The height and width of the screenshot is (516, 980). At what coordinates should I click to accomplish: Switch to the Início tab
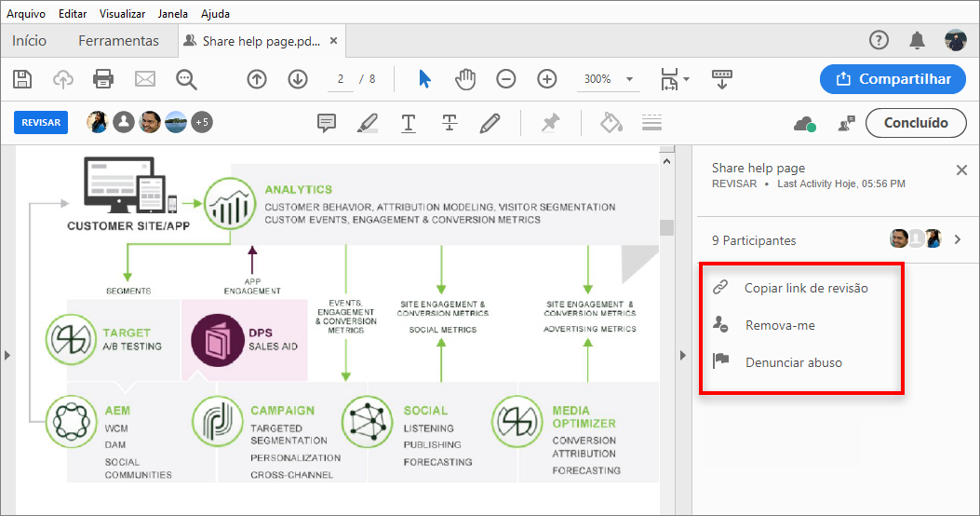(30, 41)
